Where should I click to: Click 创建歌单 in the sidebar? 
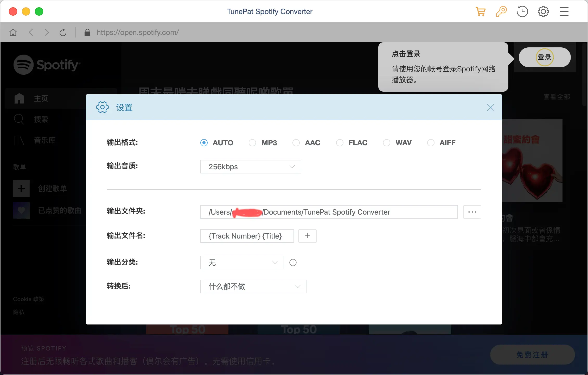(x=53, y=189)
